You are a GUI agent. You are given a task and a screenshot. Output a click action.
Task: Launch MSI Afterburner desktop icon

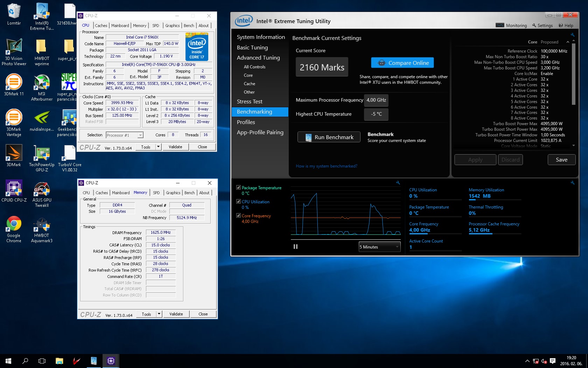(x=42, y=87)
